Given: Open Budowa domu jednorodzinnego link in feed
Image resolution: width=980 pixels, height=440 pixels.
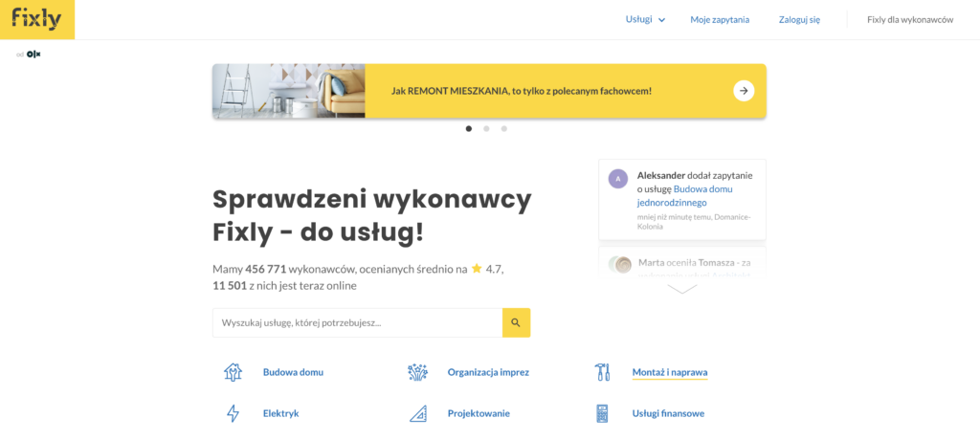Looking at the screenshot, I should pos(685,196).
